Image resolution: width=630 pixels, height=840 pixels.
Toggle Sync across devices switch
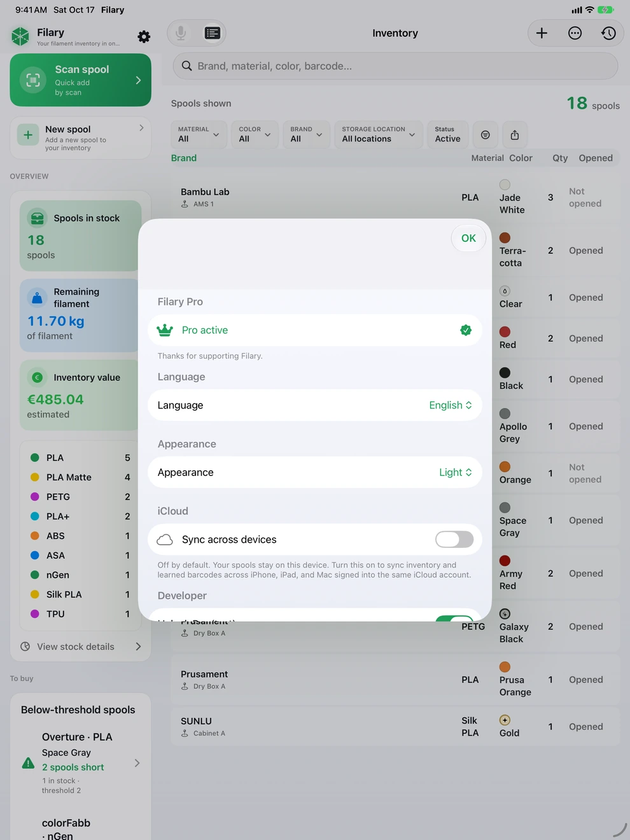coord(454,540)
